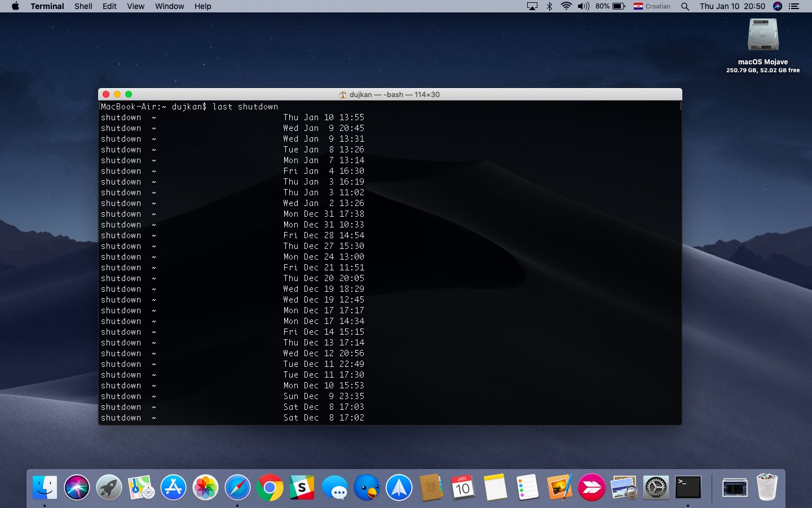
Task: Open Croatian input source menu
Action: (x=652, y=6)
